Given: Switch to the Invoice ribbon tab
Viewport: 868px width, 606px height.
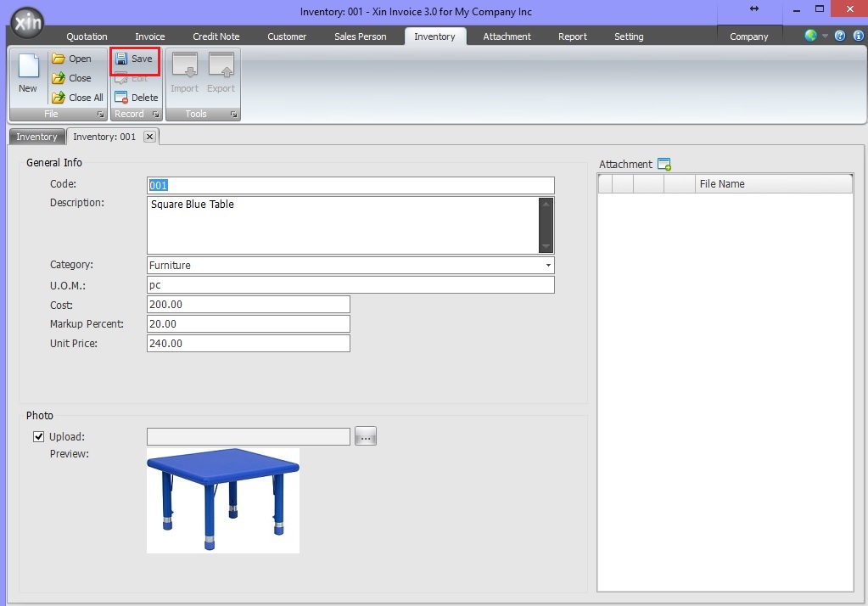Looking at the screenshot, I should (x=150, y=36).
